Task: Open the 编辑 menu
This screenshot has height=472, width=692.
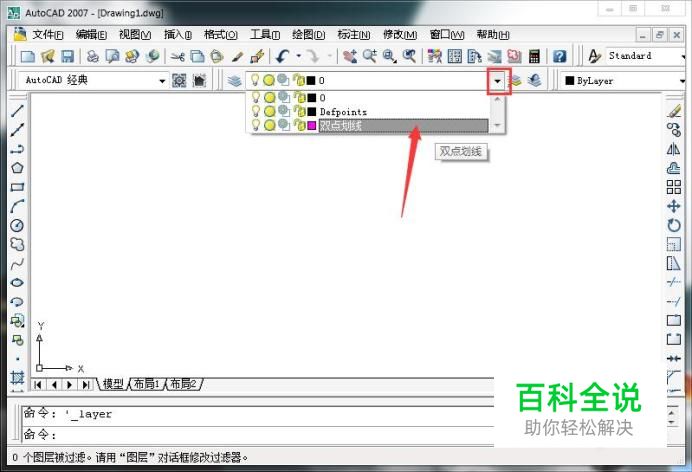Action: [x=91, y=34]
